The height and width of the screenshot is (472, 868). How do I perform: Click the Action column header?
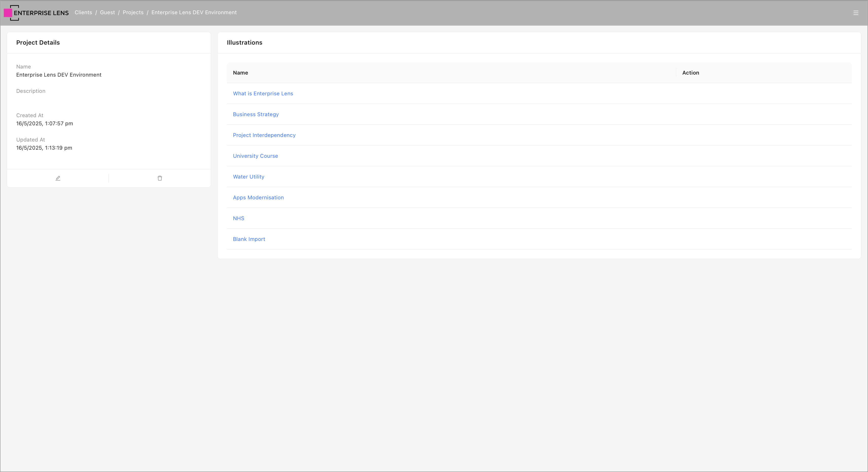click(x=691, y=73)
